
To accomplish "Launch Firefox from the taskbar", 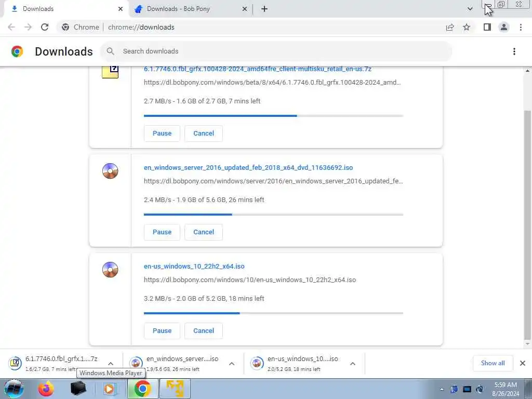I will click(46, 389).
